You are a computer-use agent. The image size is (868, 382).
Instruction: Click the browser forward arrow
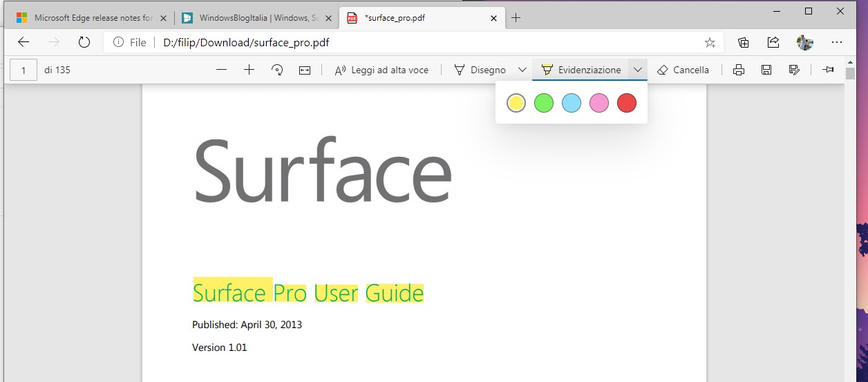pos(54,42)
